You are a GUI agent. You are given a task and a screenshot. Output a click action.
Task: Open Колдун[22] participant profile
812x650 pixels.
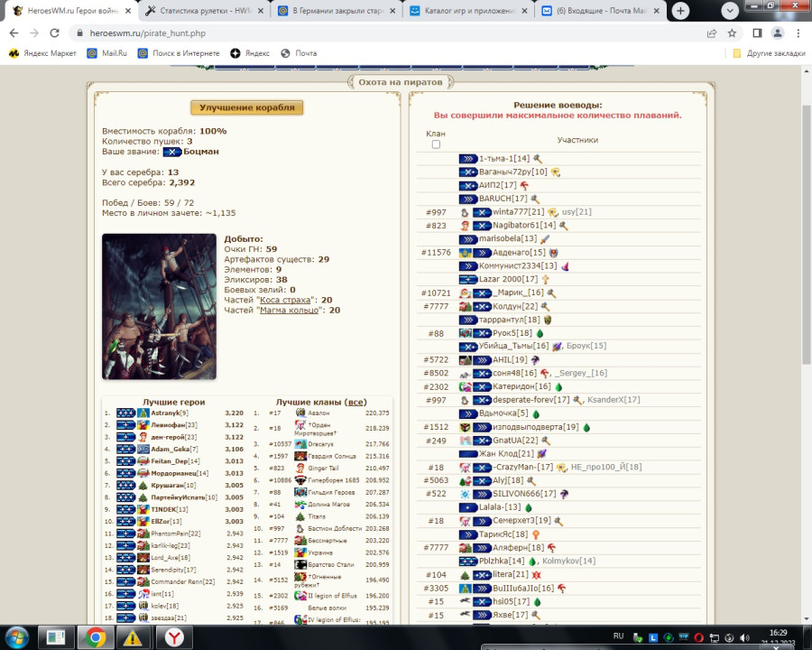(507, 306)
